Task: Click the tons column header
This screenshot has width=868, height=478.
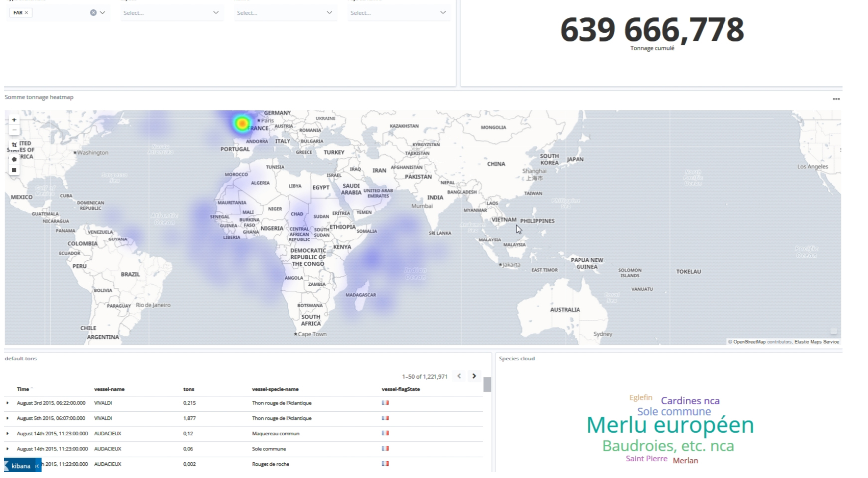Action: coord(189,389)
